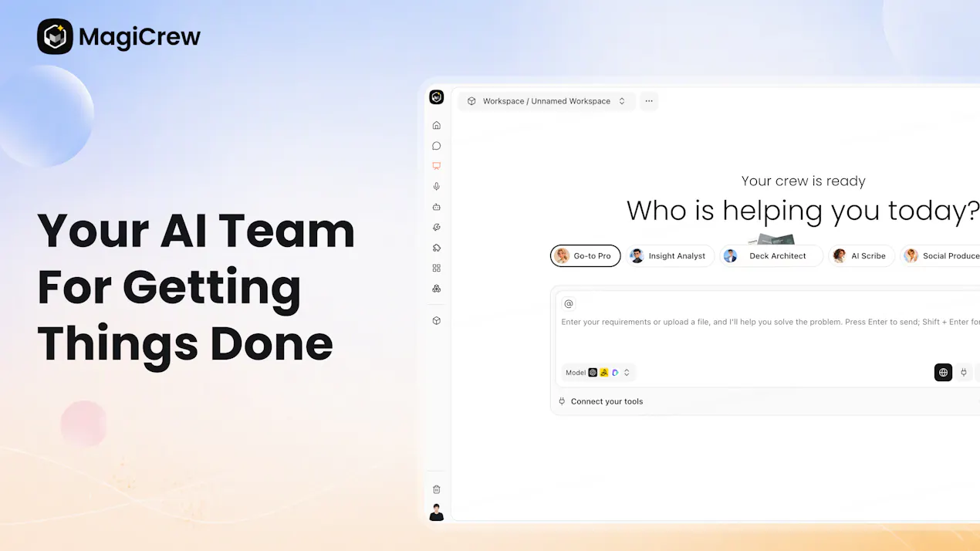Click the MagiCrew brand logo in the banner
The image size is (980, 551).
pos(119,36)
